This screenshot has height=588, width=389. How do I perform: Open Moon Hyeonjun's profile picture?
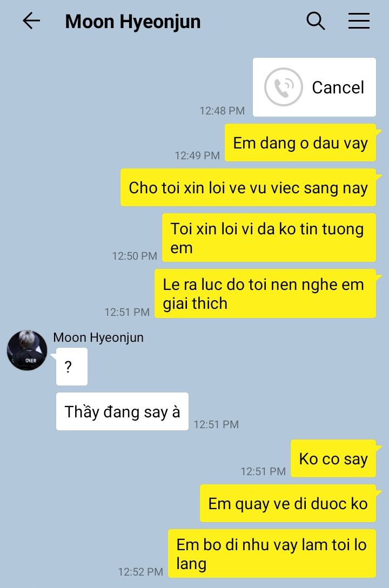pos(27,350)
